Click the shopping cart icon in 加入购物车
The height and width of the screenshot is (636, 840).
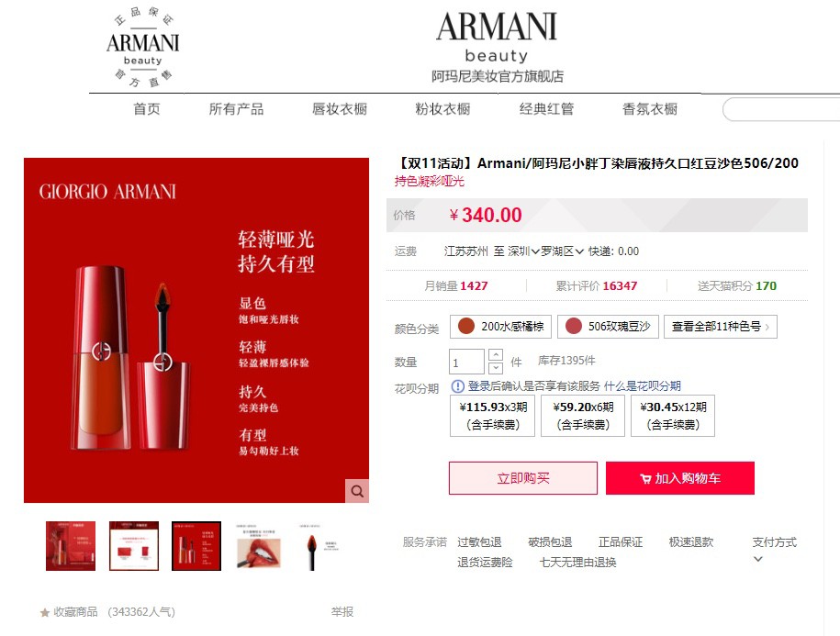tap(645, 479)
